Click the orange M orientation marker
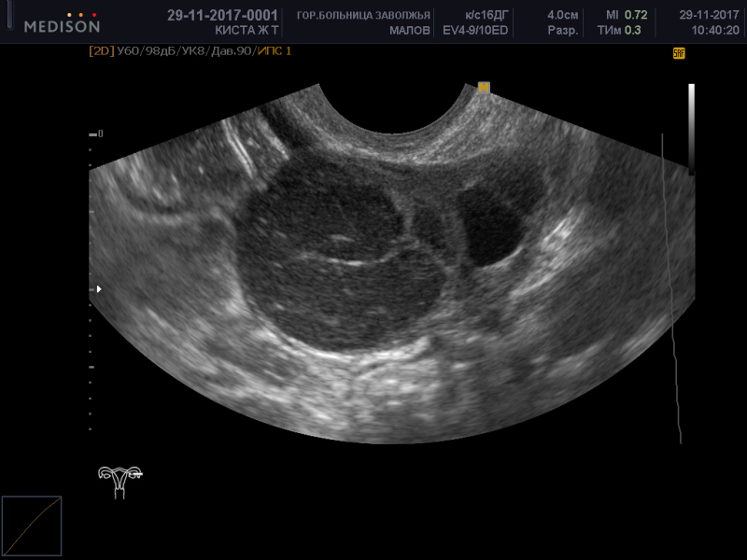The height and width of the screenshot is (560, 747). tap(484, 88)
